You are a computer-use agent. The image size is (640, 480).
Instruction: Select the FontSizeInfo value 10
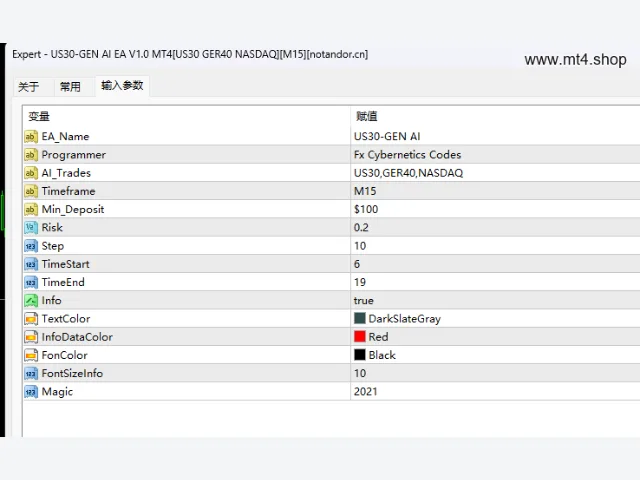360,373
